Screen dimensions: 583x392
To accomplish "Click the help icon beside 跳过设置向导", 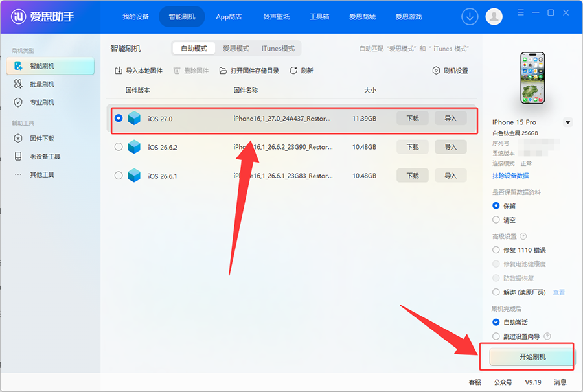I will coord(547,336).
